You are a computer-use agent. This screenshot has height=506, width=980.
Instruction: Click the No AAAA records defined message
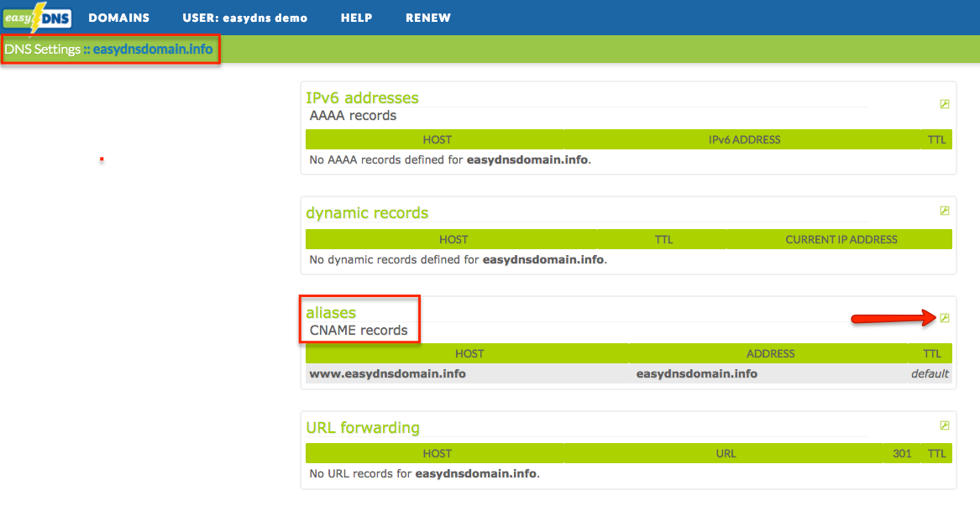point(451,160)
